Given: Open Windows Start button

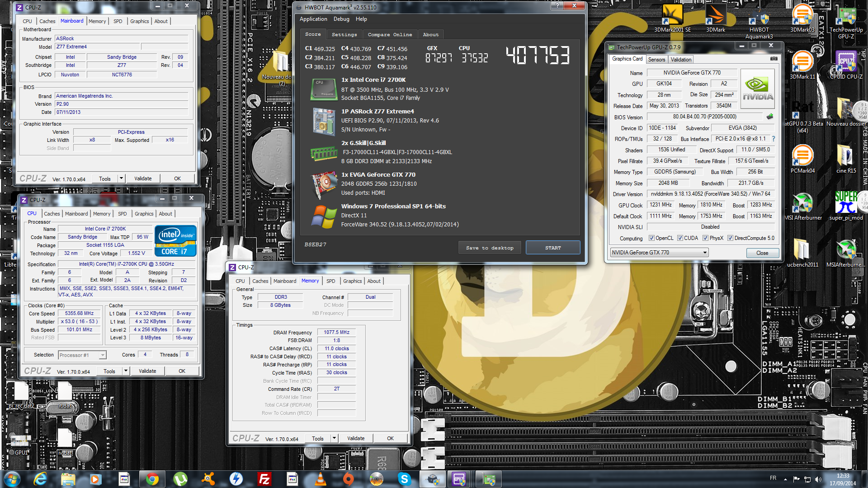Looking at the screenshot, I should point(12,479).
